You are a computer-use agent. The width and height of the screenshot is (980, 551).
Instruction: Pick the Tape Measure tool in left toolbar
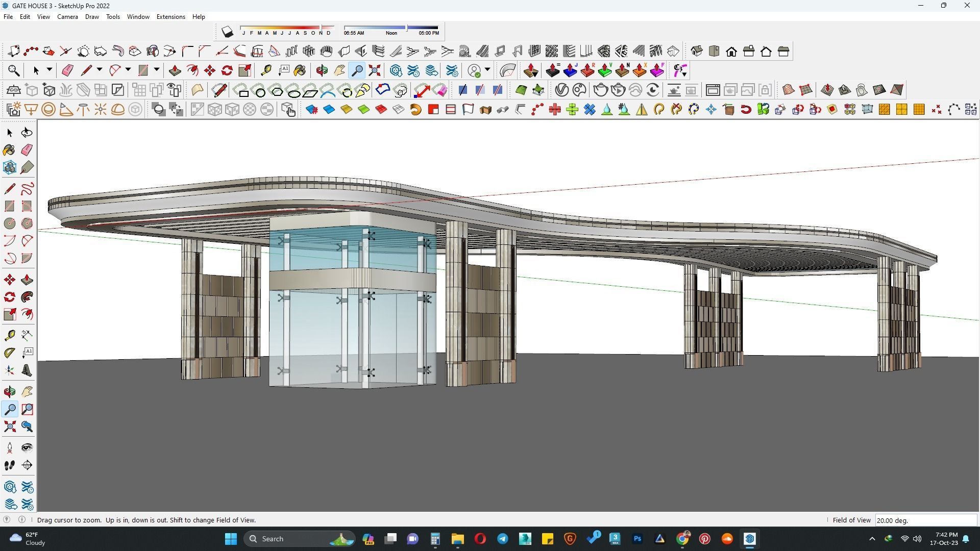click(x=9, y=335)
